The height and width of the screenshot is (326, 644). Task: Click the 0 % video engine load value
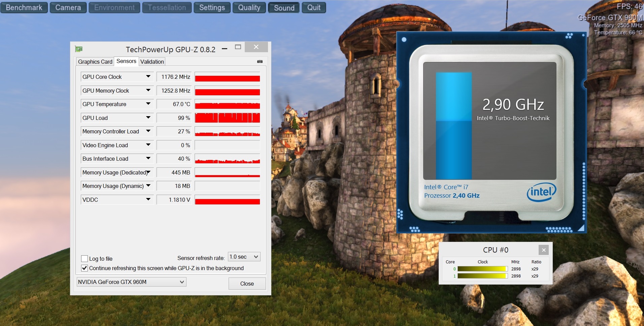pyautogui.click(x=174, y=145)
